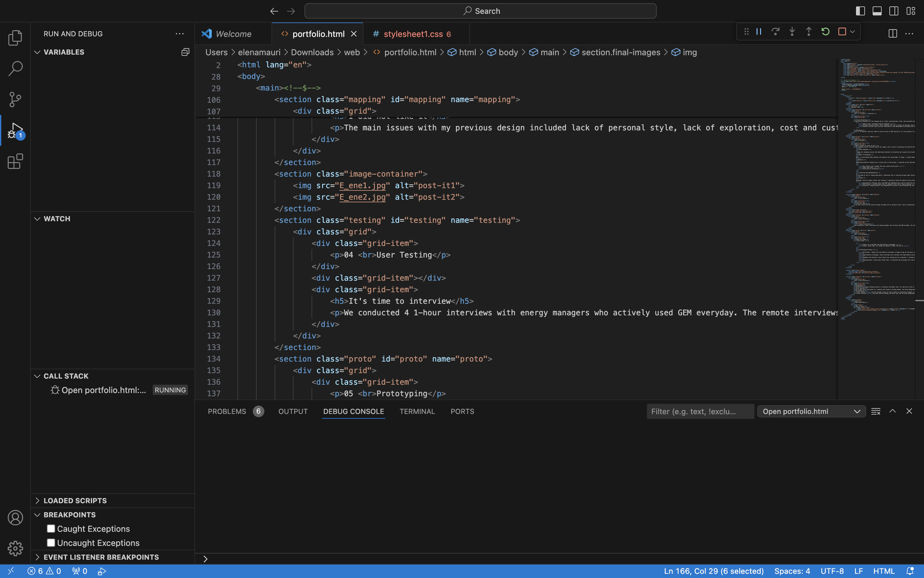This screenshot has width=924, height=578.
Task: Click the Downloads breadcrumb
Action: pos(312,52)
